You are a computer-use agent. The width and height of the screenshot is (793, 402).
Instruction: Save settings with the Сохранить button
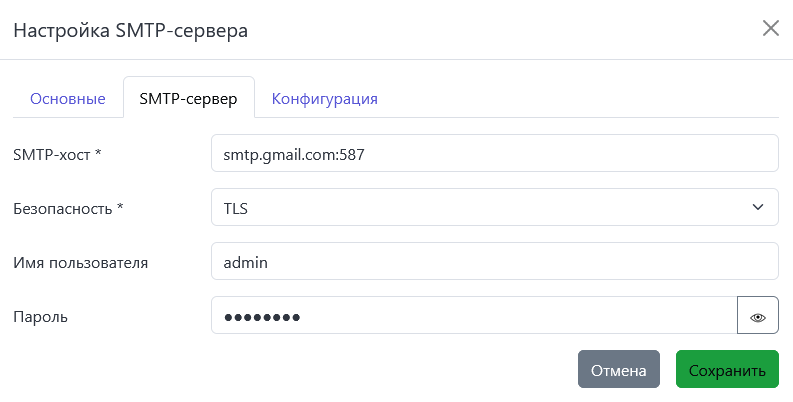(x=727, y=369)
